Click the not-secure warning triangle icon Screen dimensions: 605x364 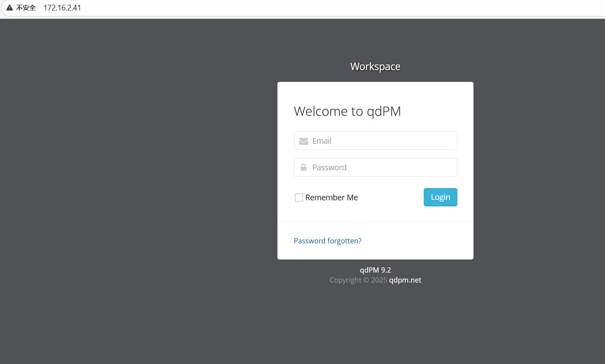pos(10,8)
